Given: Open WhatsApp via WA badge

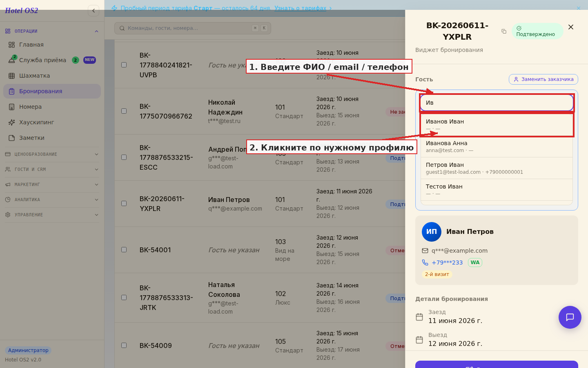Looking at the screenshot, I should tap(475, 263).
